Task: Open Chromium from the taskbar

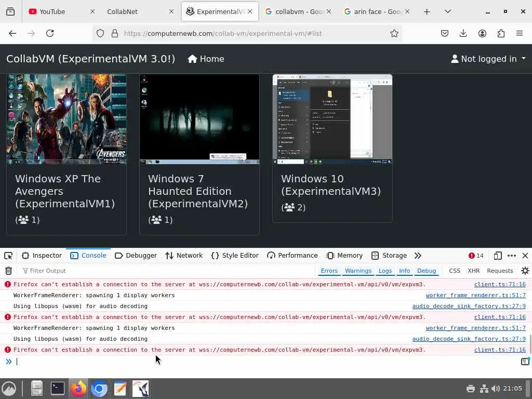Action: pyautogui.click(x=99, y=389)
